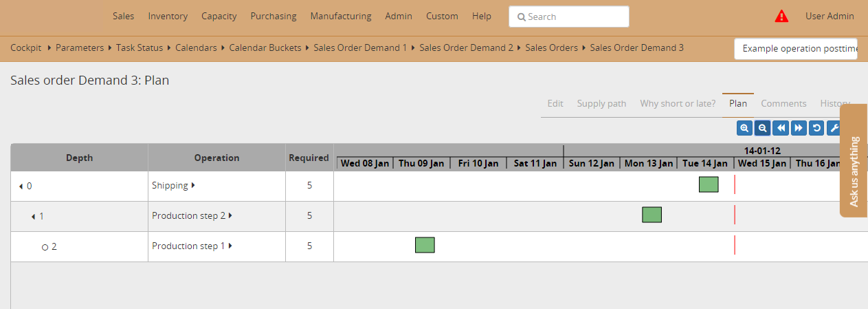Click the Tue 14 Jan date header
Viewport: 868px width, 309px height.
point(705,163)
